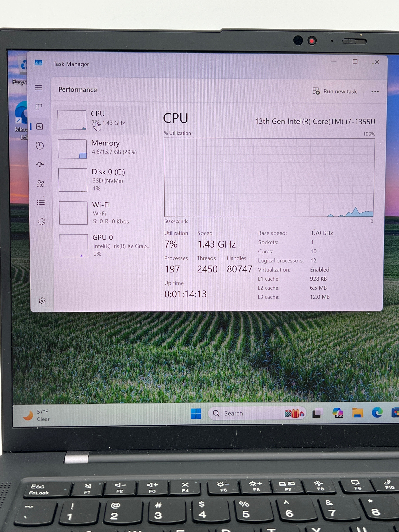Click the taskbar Search box
Image resolution: width=399 pixels, height=532 pixels.
(x=257, y=413)
